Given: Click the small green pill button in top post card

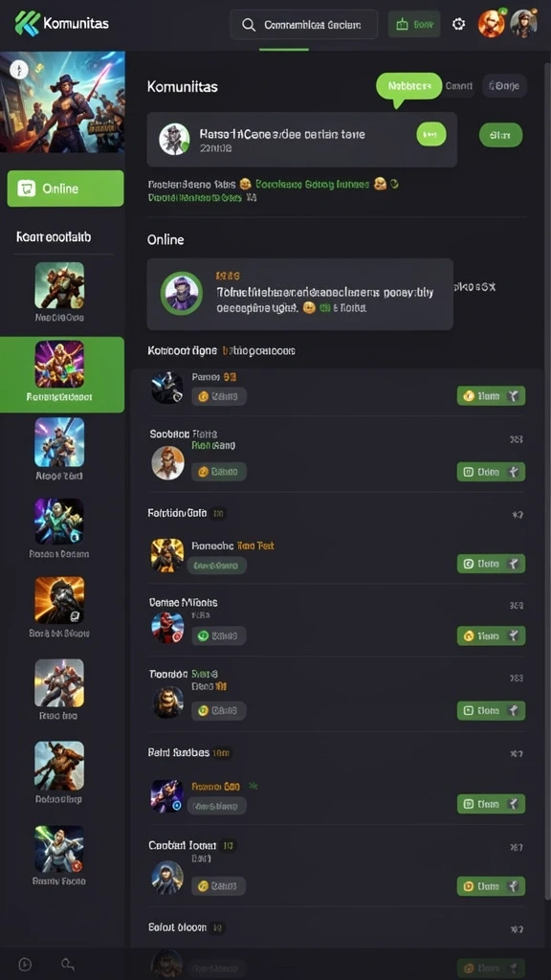Looking at the screenshot, I should (x=431, y=134).
